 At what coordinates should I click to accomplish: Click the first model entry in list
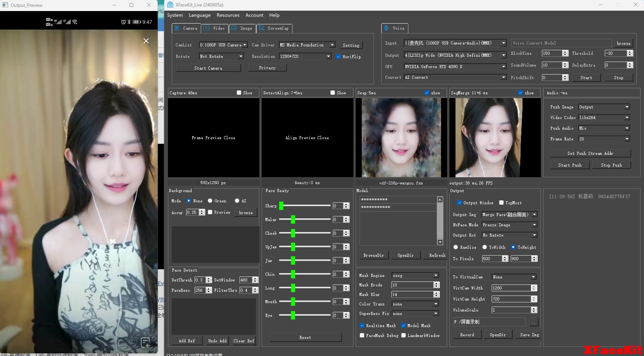point(398,200)
